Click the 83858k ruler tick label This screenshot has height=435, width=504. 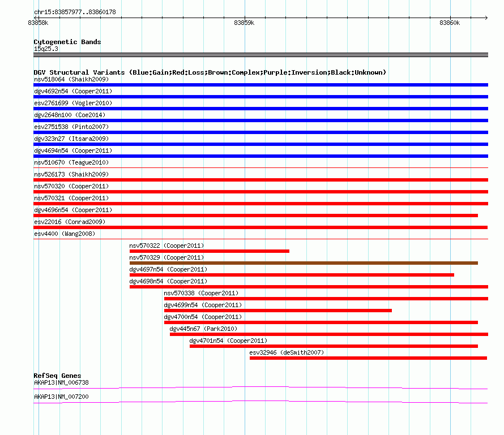[x=38, y=23]
